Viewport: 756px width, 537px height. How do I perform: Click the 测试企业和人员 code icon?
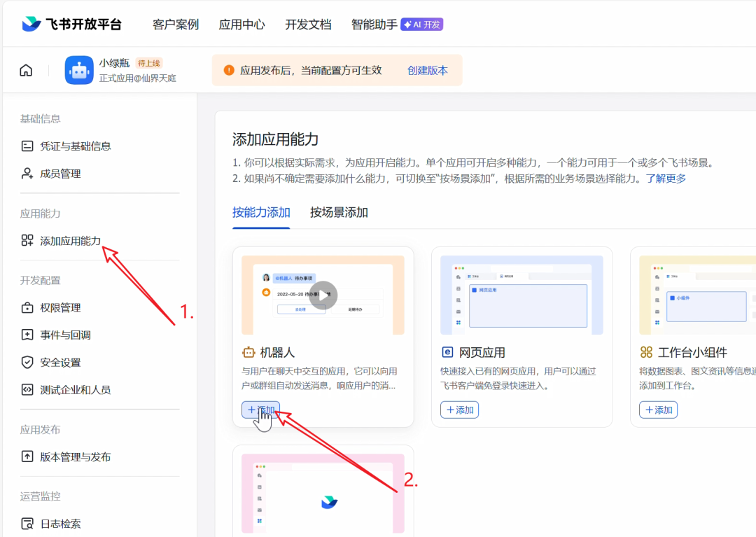(x=27, y=389)
